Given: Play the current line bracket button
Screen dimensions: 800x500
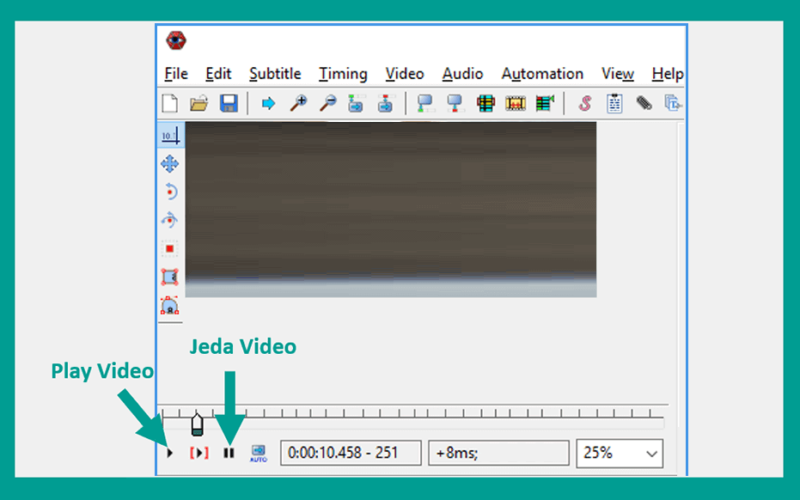Looking at the screenshot, I should pyautogui.click(x=199, y=453).
